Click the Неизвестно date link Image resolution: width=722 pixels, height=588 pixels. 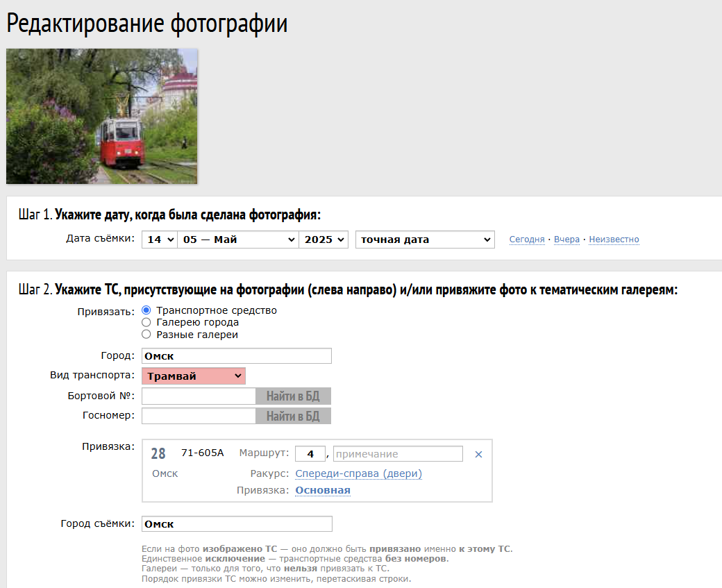point(614,240)
